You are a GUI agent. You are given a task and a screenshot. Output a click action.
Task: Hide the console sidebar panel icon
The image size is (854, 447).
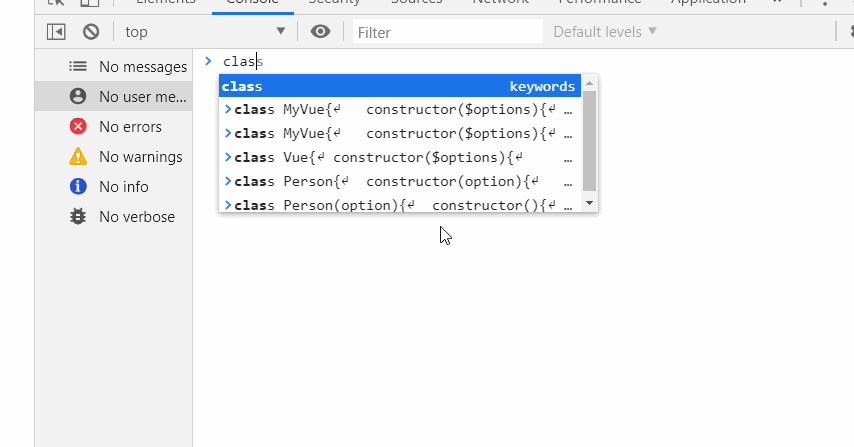coord(56,32)
